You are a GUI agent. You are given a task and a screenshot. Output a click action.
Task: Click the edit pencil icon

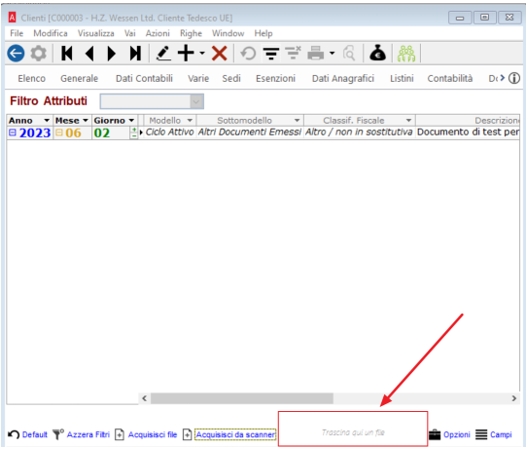pyautogui.click(x=163, y=53)
